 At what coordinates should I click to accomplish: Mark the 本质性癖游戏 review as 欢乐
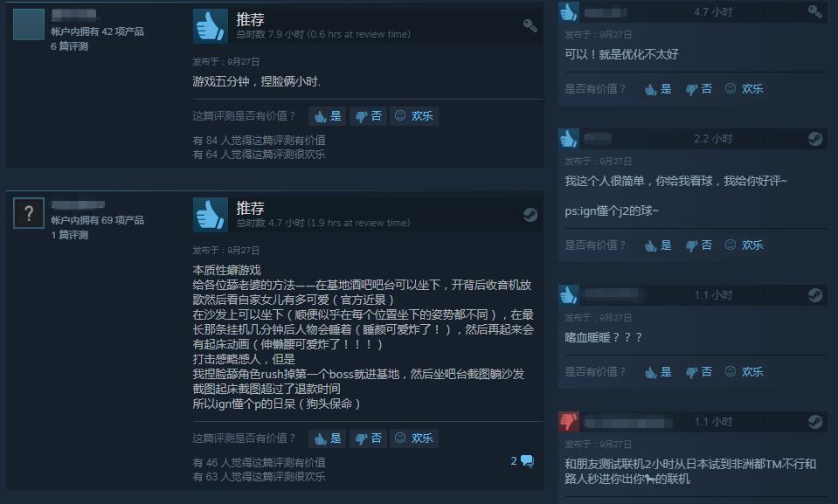[414, 438]
